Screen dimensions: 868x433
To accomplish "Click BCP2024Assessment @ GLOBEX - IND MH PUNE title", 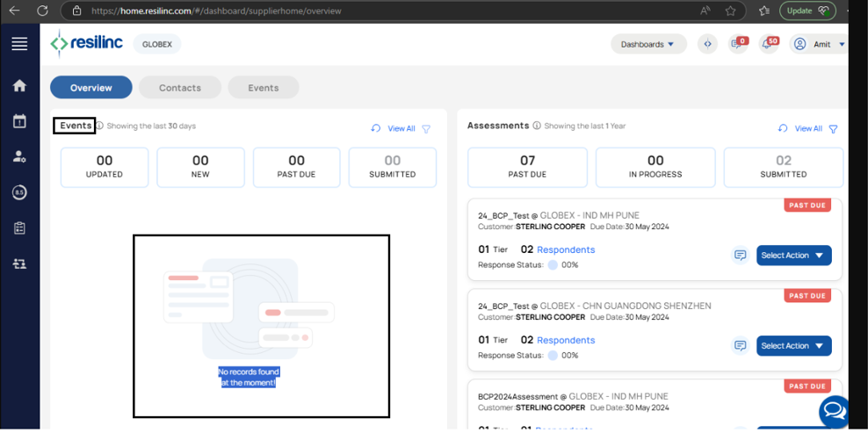I will (x=573, y=396).
